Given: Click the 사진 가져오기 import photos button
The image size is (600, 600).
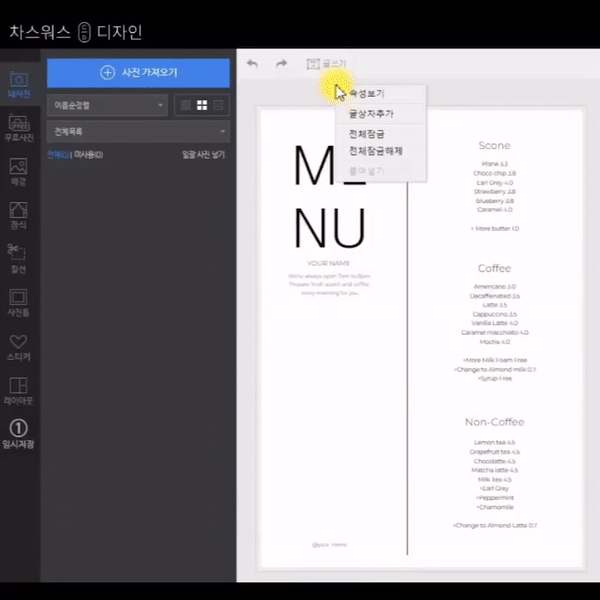Looking at the screenshot, I should click(139, 73).
